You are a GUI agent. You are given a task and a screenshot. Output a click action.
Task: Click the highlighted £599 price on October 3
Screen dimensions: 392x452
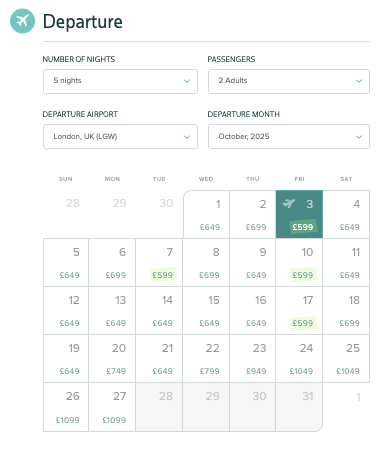[x=303, y=227]
